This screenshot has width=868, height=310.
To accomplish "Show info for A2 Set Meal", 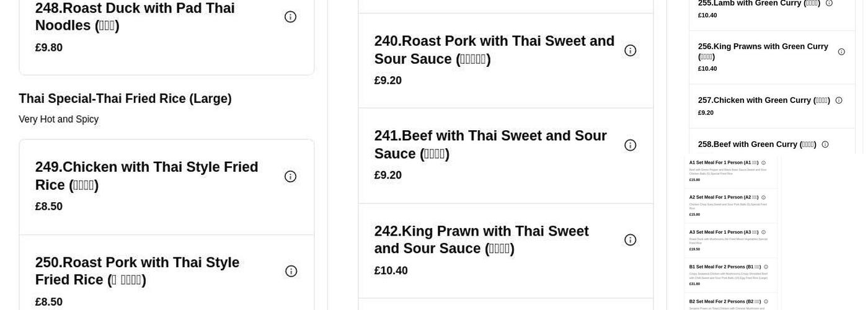I will [x=763, y=198].
